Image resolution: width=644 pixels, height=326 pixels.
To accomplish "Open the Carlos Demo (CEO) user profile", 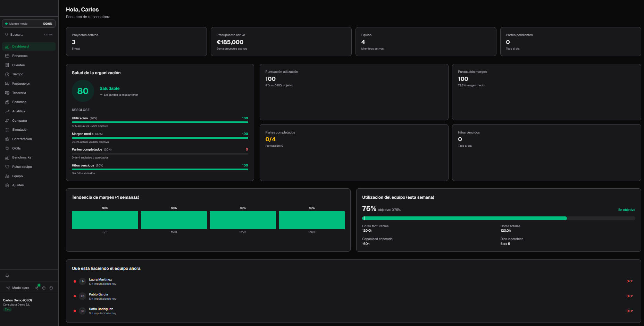I will [x=17, y=300].
